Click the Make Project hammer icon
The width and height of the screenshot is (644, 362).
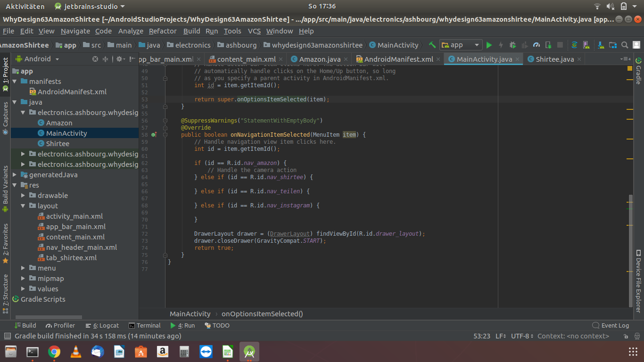coord(432,45)
